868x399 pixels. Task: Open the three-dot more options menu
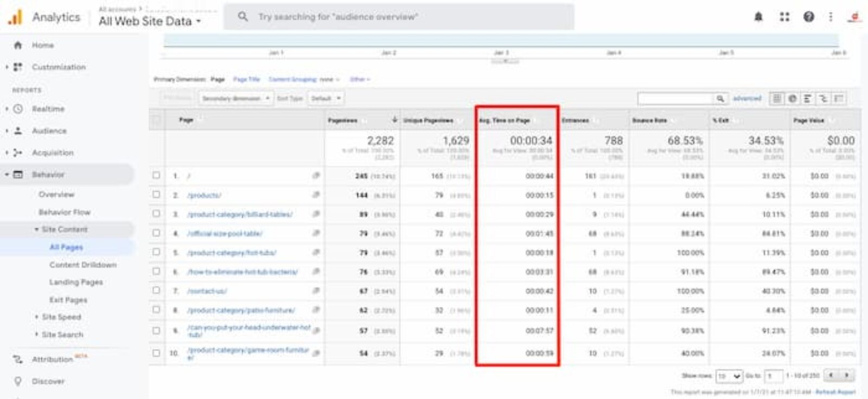coord(831,17)
